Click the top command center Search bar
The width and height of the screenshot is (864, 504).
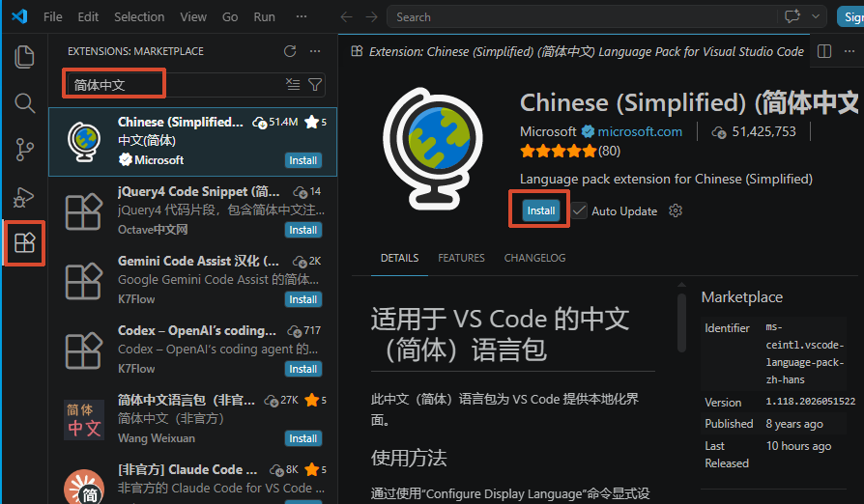click(607, 17)
